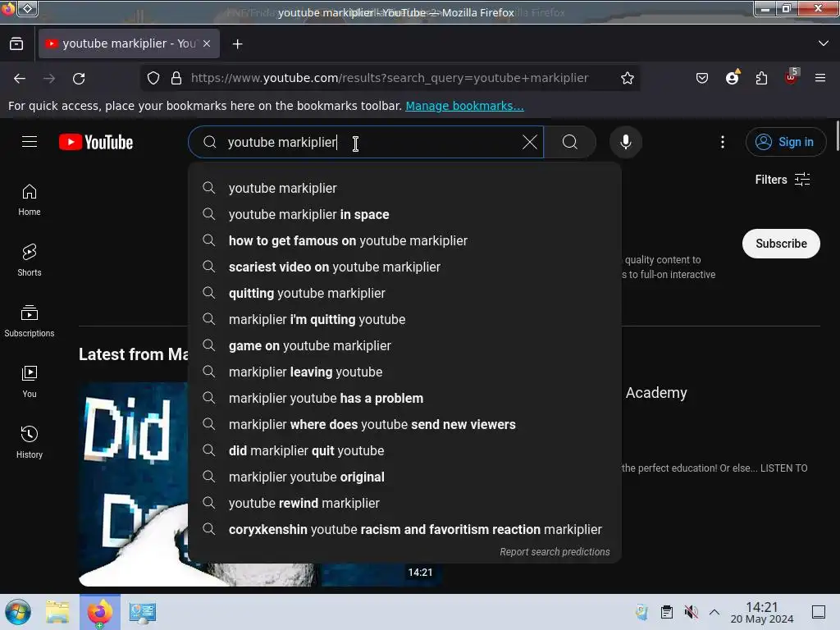Open the Extensions puzzle icon
This screenshot has width=840, height=630.
[x=761, y=78]
